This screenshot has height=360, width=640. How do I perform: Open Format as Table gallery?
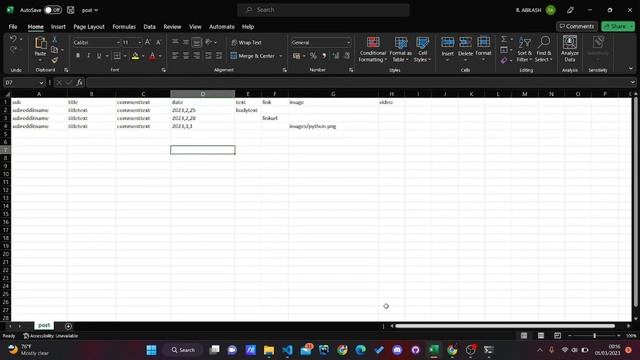click(x=400, y=49)
